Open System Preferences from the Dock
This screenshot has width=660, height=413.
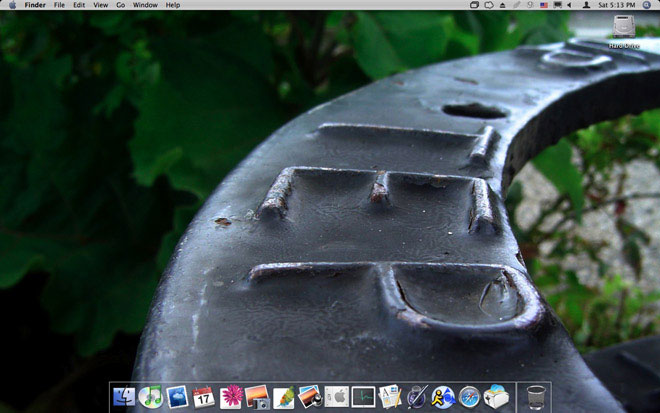[x=337, y=397]
